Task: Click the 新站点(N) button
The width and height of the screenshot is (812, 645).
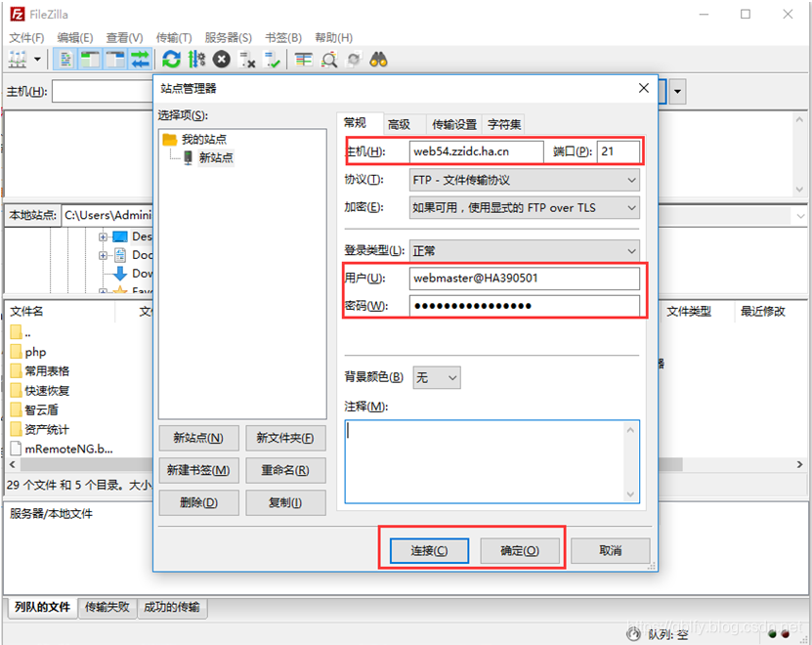Action: tap(199, 438)
